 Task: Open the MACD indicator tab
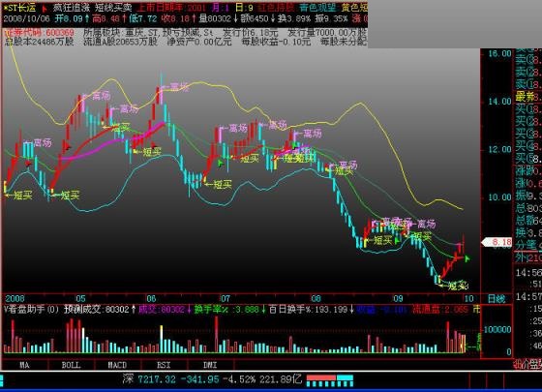point(117,365)
